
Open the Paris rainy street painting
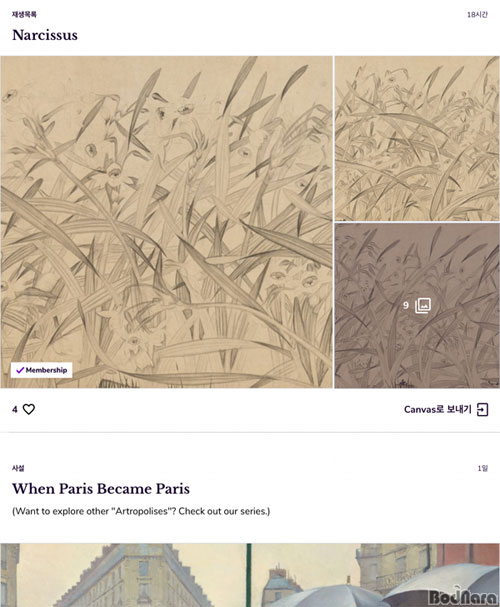pyautogui.click(x=250, y=575)
